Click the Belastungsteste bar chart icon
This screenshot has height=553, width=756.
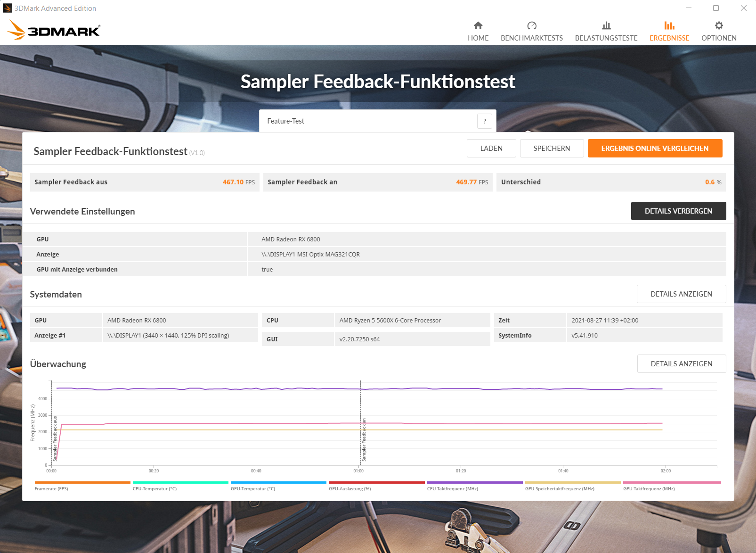606,25
